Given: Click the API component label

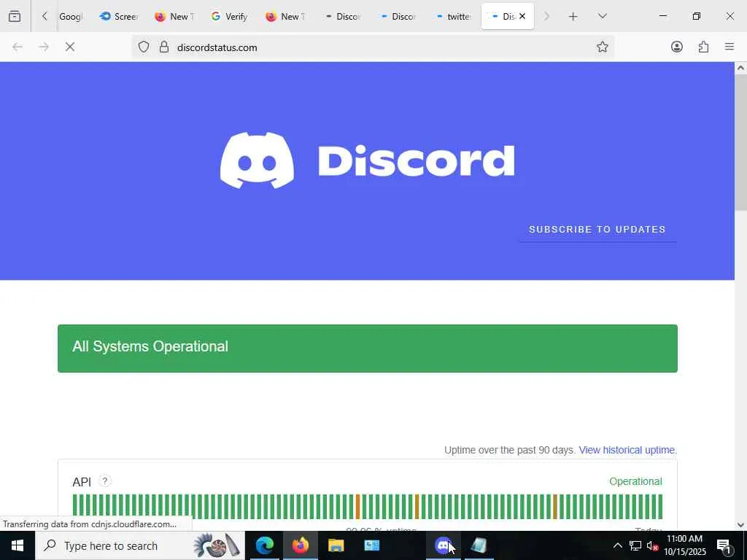Looking at the screenshot, I should point(82,482).
